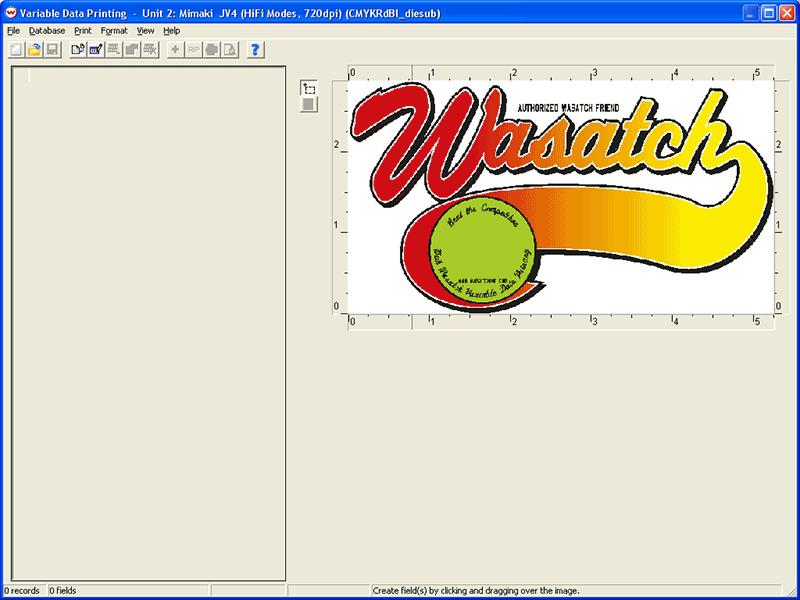Open the View menu
Screen dimensions: 800x600
[x=145, y=31]
